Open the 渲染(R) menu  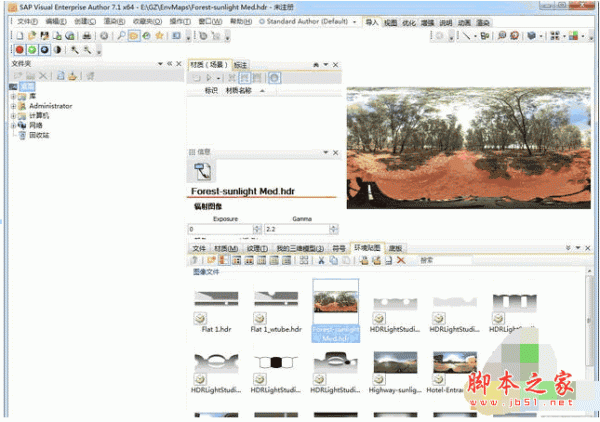coord(114,21)
